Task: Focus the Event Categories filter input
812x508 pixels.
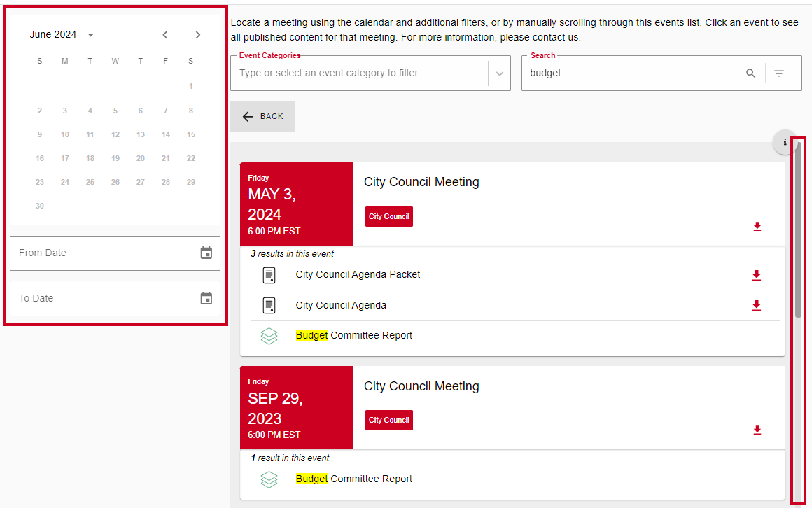Action: [359, 73]
